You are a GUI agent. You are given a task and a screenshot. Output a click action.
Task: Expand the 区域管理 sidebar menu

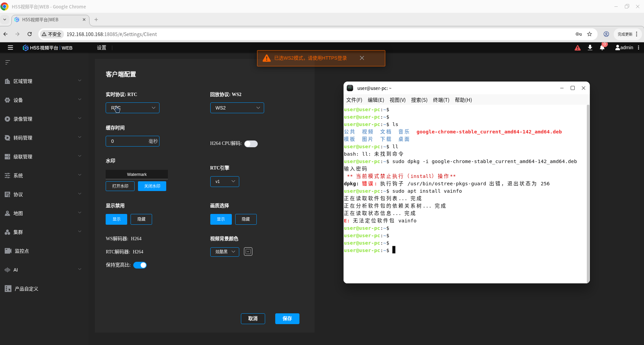click(x=44, y=81)
